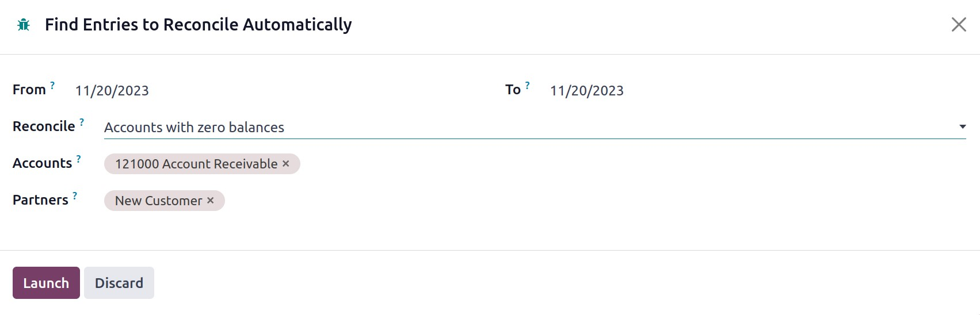This screenshot has width=980, height=315.
Task: Select the New Customer tag
Action: coord(158,201)
